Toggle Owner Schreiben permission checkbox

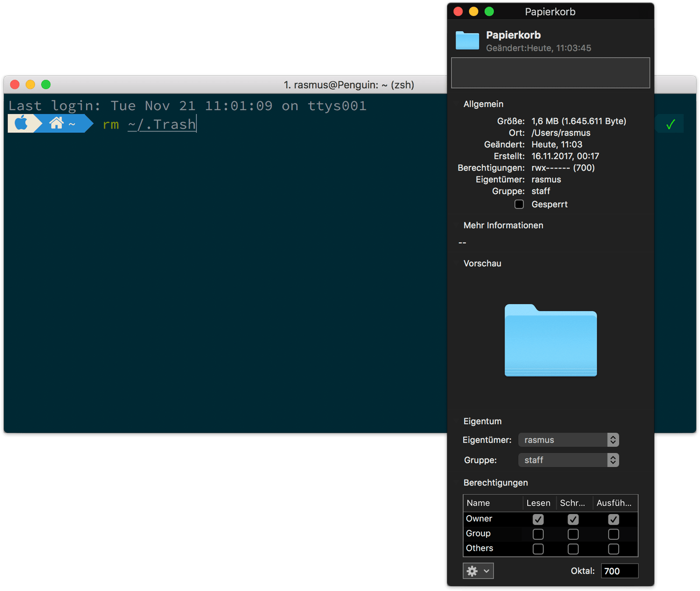click(x=573, y=519)
